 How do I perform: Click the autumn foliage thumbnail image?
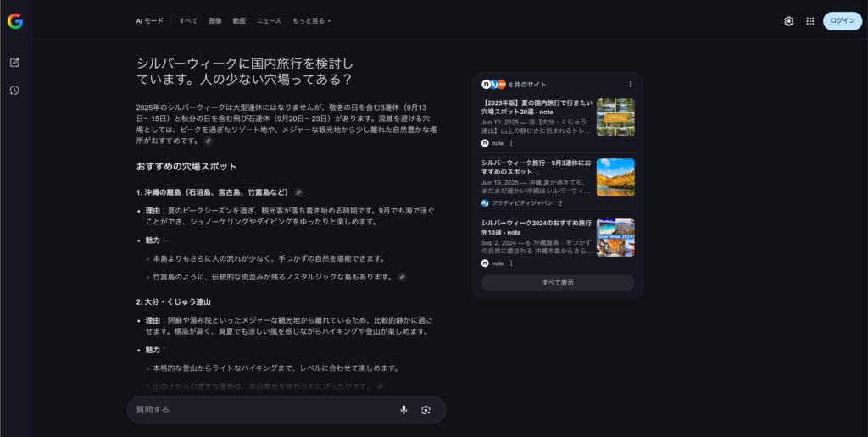[615, 177]
